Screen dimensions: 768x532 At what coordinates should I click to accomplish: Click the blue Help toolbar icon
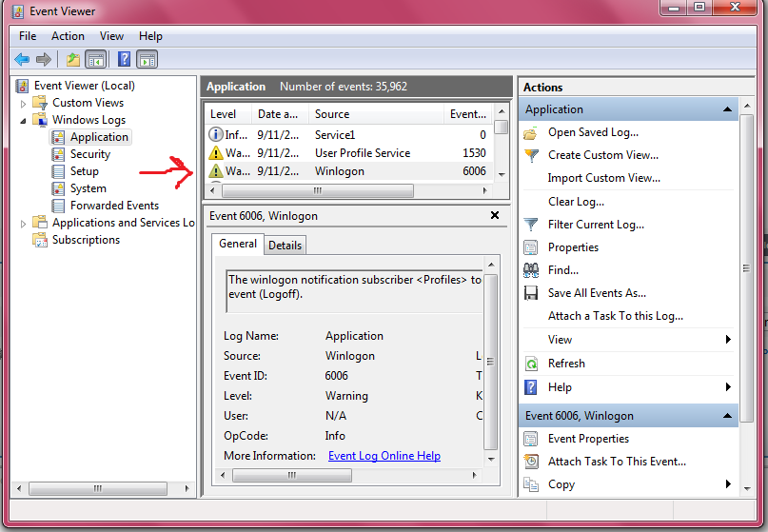click(x=125, y=59)
